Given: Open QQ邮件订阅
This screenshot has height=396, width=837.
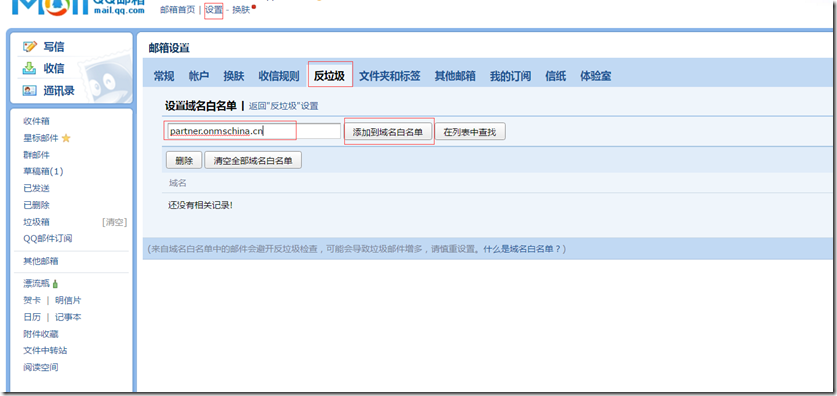Looking at the screenshot, I should tap(48, 239).
